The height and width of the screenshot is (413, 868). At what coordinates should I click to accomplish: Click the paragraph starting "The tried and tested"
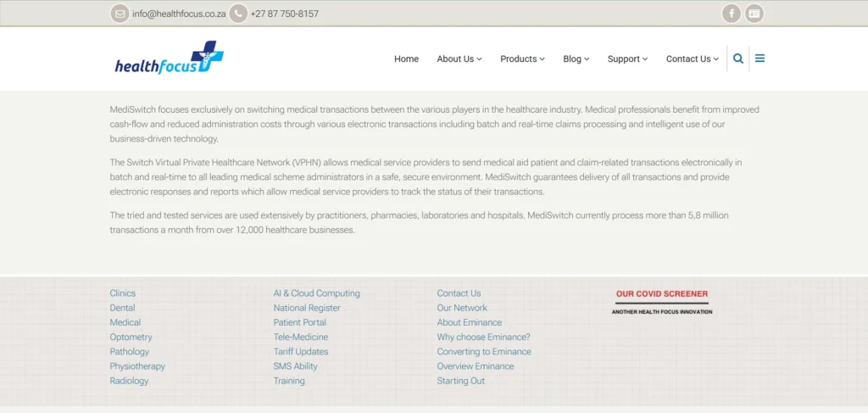(419, 222)
